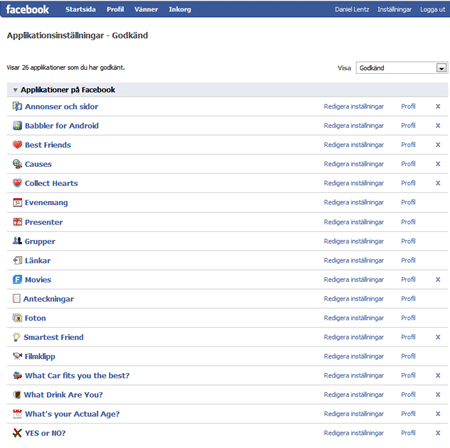This screenshot has width=450, height=448.
Task: Open the Profil link for Presenter
Action: (x=408, y=222)
